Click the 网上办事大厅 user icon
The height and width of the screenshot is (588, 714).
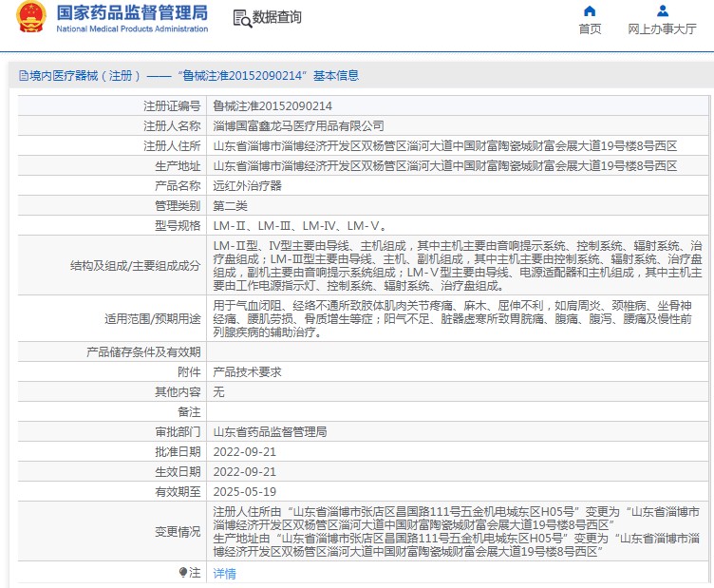click(x=663, y=10)
